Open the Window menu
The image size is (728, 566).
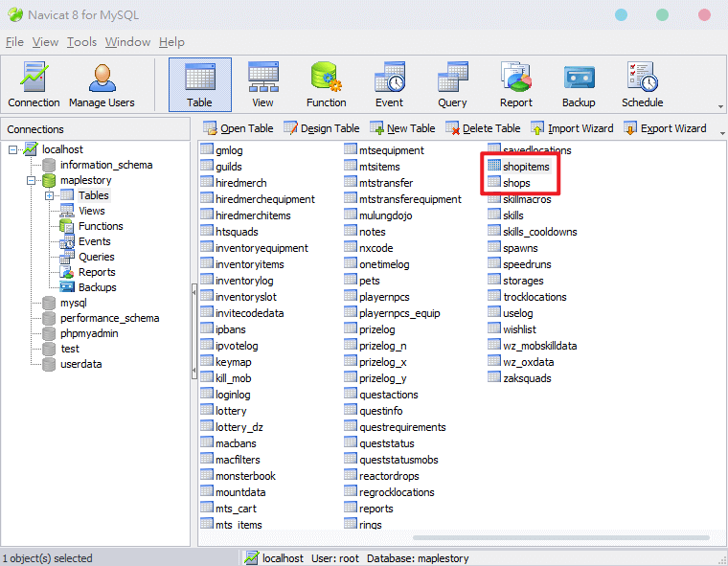[x=127, y=42]
